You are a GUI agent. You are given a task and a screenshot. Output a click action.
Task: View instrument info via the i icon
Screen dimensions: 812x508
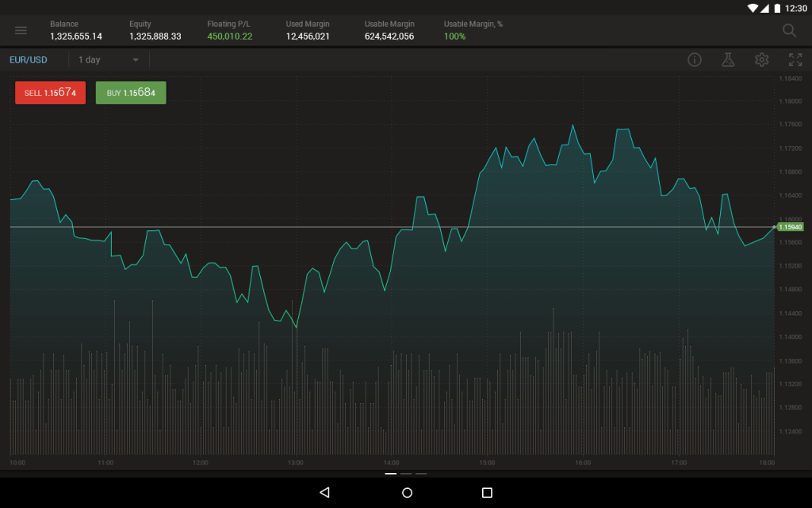[695, 60]
